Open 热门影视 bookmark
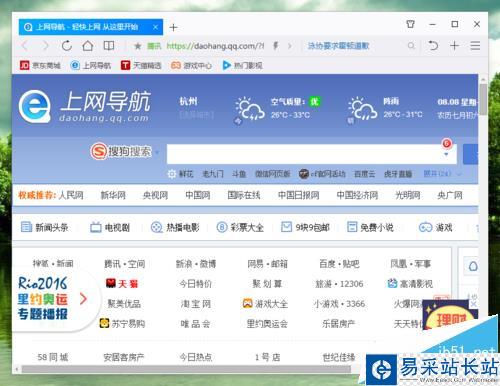This screenshot has height=386, width=500. coord(242,65)
